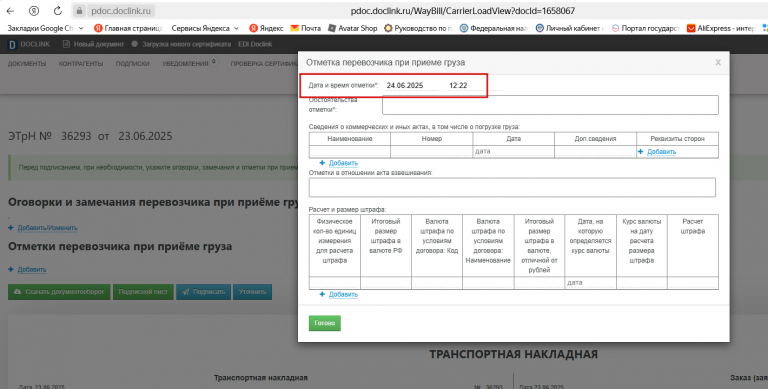This screenshot has width=768, height=389.
Task: Click the cell under Валюта штрафа: Наименование
Action: (x=488, y=282)
